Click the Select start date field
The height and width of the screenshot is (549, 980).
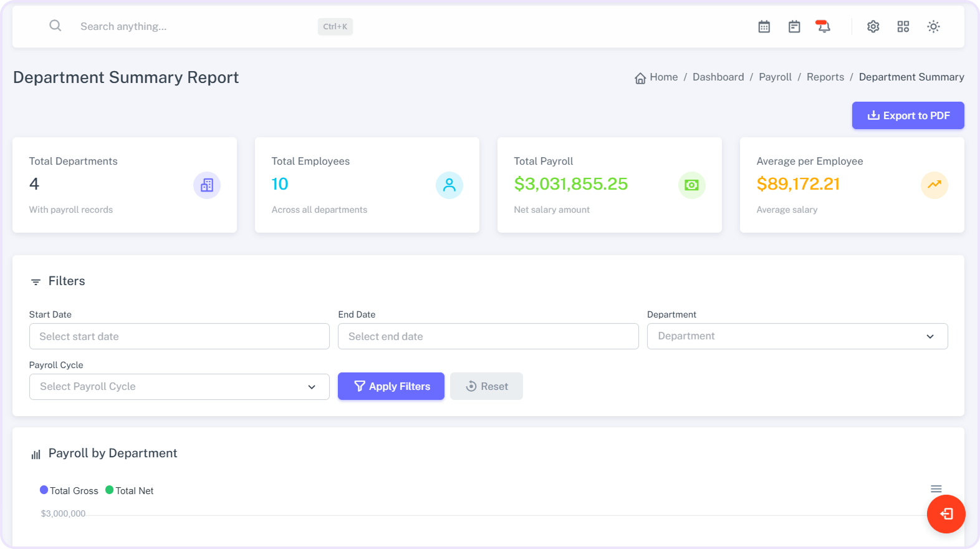coord(179,336)
